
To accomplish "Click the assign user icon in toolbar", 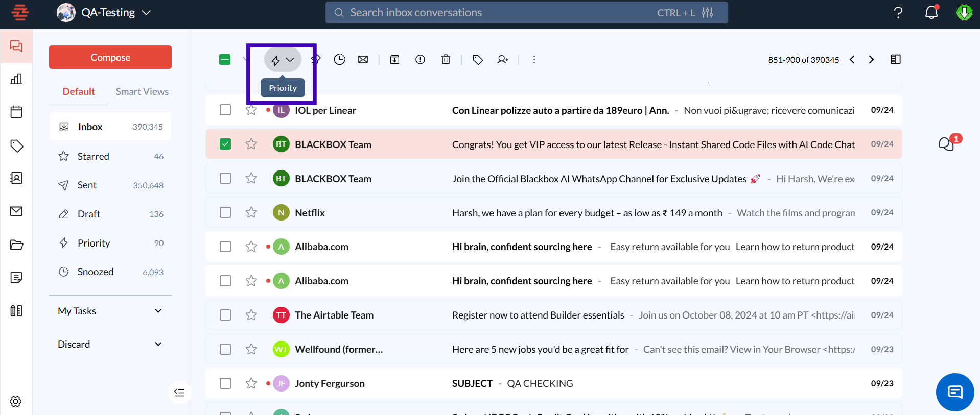I will click(503, 60).
